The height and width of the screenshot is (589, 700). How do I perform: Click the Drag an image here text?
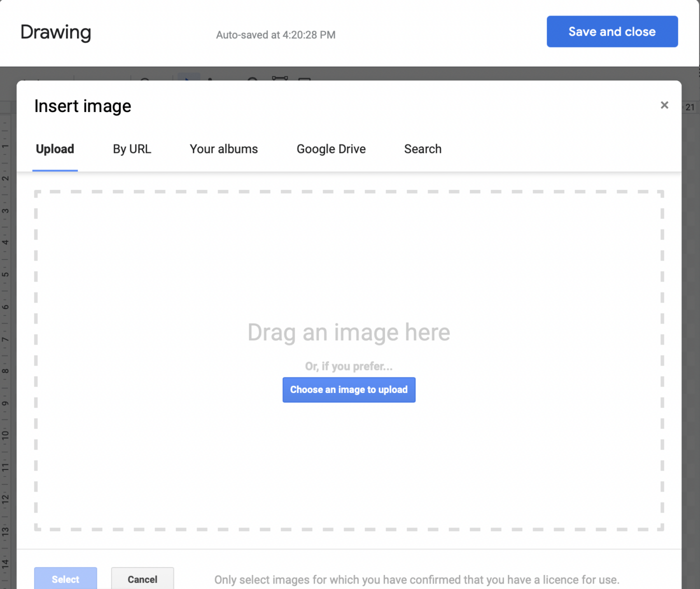pyautogui.click(x=348, y=332)
